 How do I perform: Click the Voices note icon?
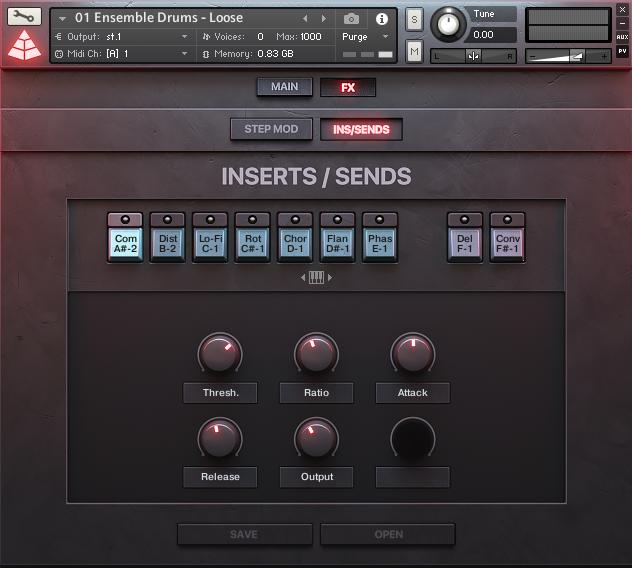(206, 37)
